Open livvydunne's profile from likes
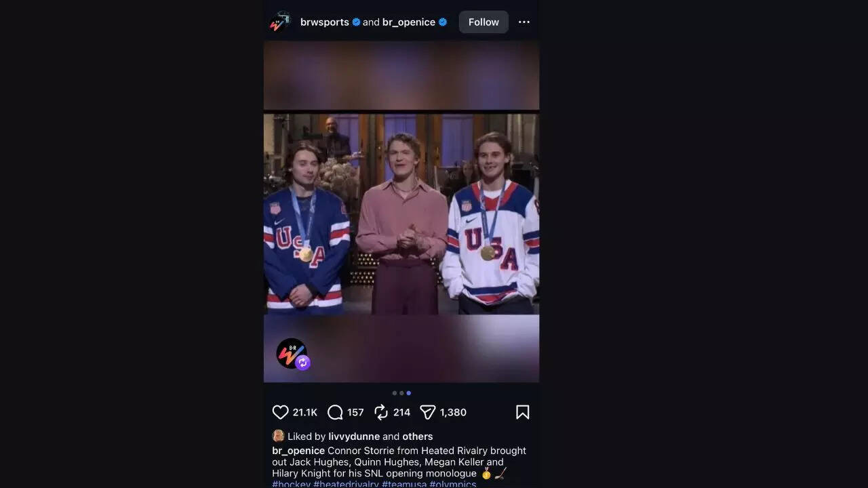This screenshot has height=488, width=868. coord(354,436)
